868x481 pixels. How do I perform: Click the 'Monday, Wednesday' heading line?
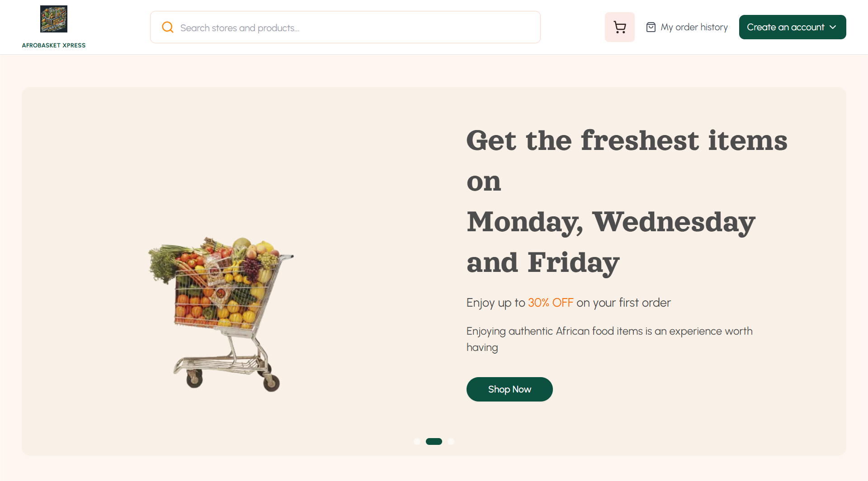tap(610, 222)
